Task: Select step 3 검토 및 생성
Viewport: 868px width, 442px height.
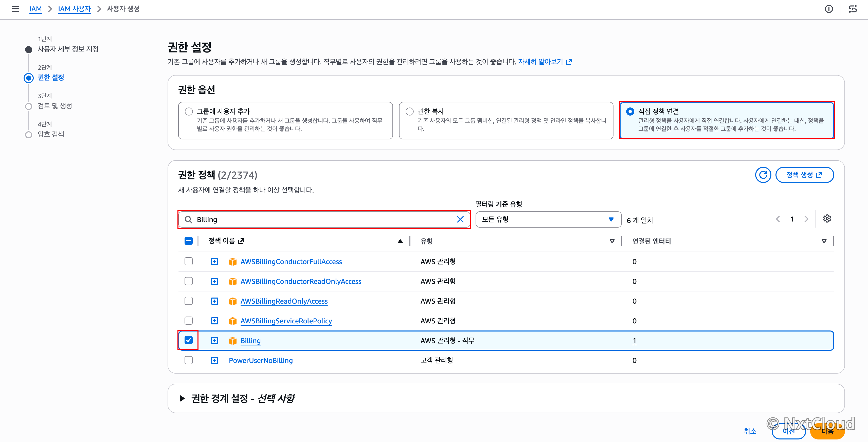Action: point(55,106)
